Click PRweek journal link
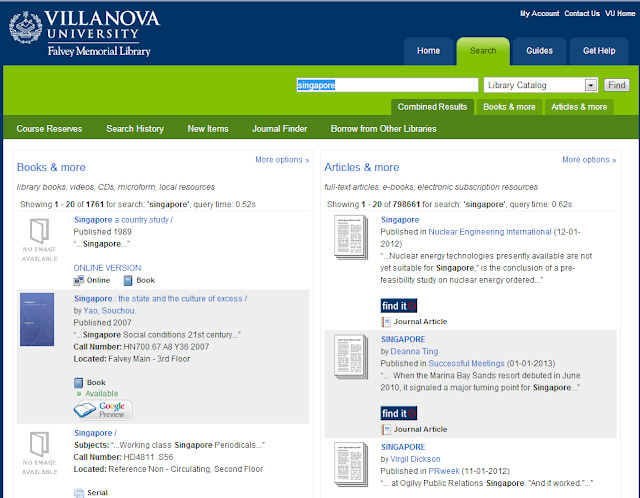 coord(444,471)
